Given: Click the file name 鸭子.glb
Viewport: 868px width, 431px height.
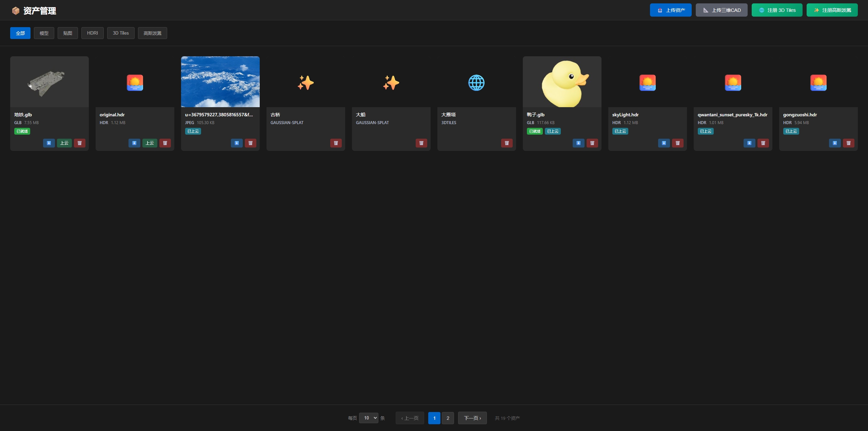Looking at the screenshot, I should click(536, 115).
